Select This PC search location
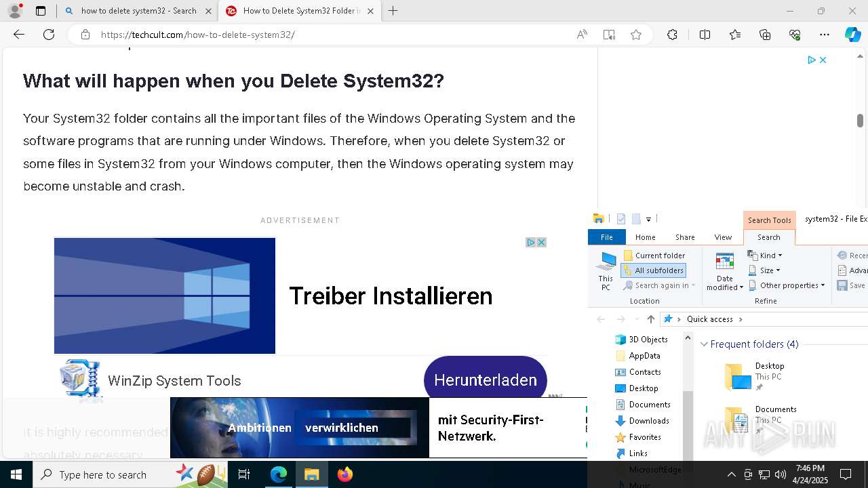Viewport: 868px width, 488px height. (x=606, y=271)
